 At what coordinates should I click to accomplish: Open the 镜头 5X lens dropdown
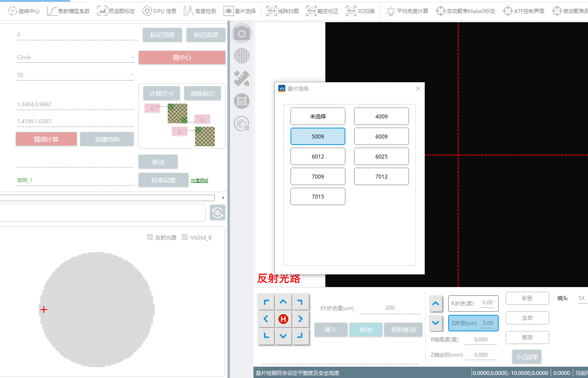pyautogui.click(x=582, y=298)
